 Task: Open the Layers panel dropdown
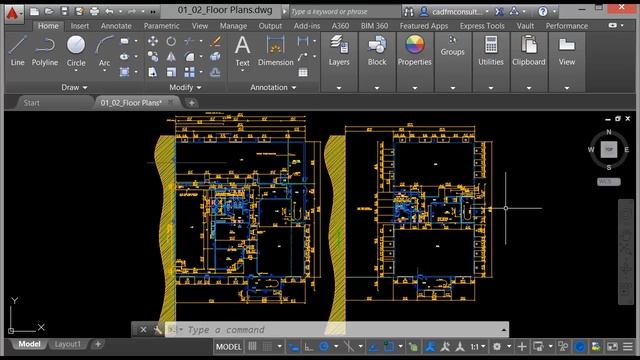[x=339, y=88]
